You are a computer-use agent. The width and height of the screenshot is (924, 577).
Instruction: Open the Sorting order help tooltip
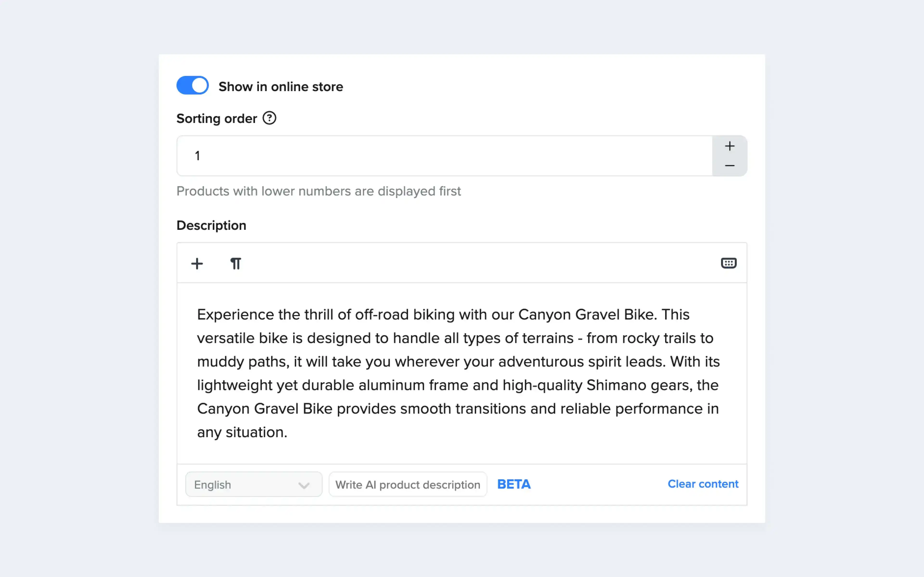coord(269,118)
